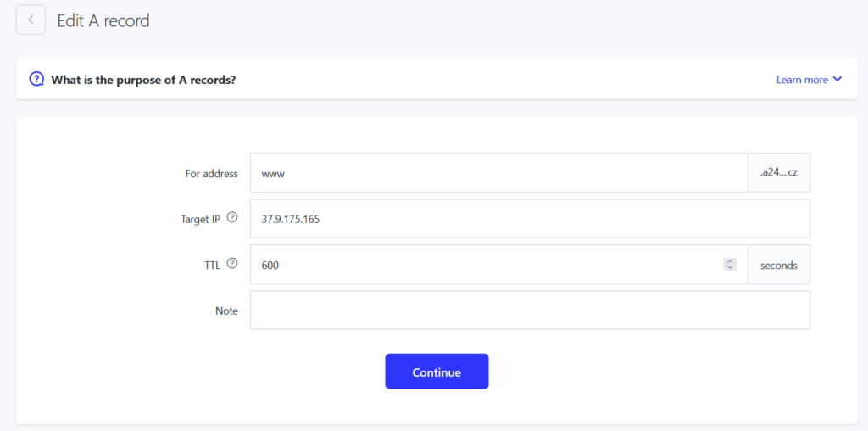The width and height of the screenshot is (868, 431).
Task: Click into the empty Note field
Action: point(530,311)
